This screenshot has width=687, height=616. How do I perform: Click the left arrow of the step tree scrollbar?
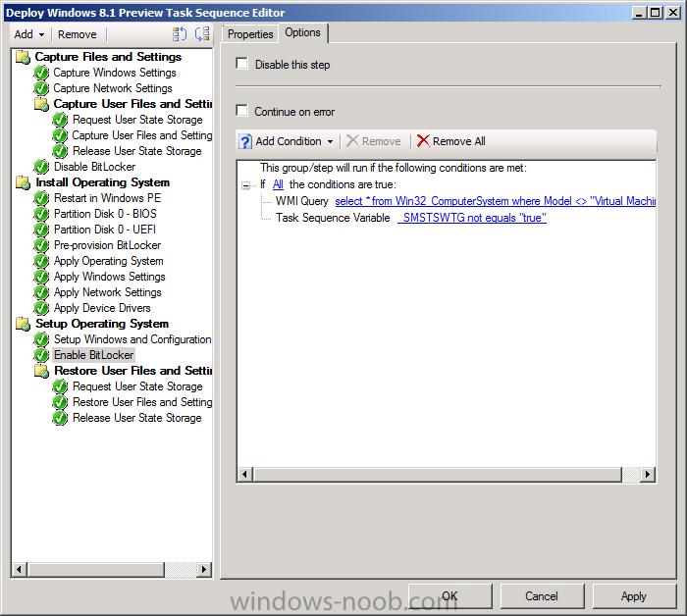click(x=19, y=569)
